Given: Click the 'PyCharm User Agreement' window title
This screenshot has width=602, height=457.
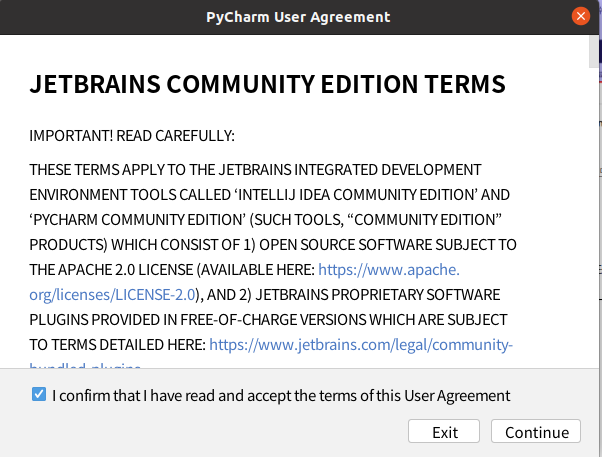Looking at the screenshot, I should point(298,17).
